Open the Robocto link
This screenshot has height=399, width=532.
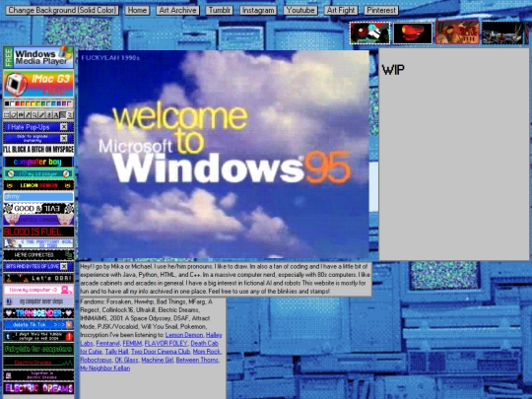[96, 360]
